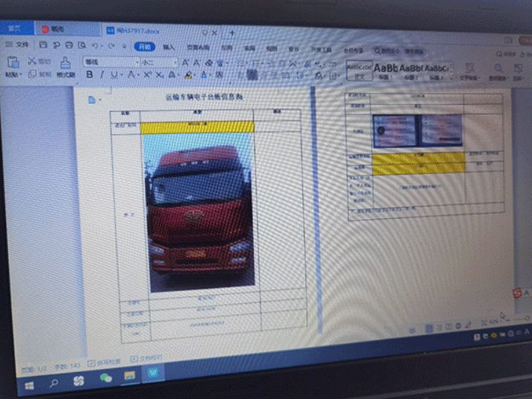Toggle underline formatting on selected text
The image size is (532, 399).
pos(116,75)
